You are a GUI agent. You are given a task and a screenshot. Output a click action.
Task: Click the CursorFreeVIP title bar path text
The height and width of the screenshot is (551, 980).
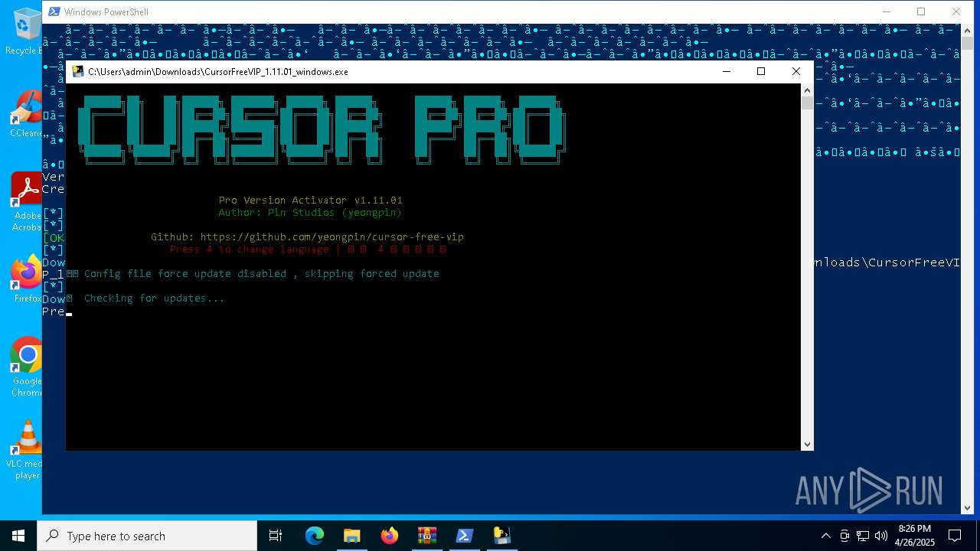(217, 71)
